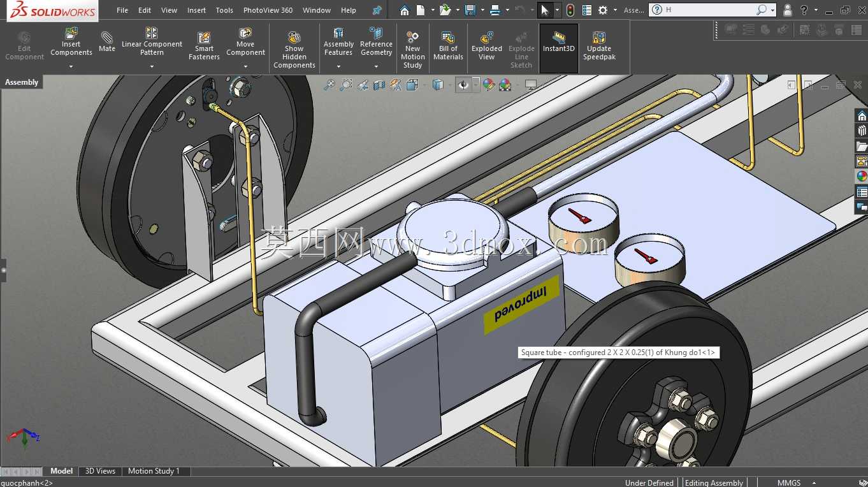Click the Open file icon

click(x=445, y=10)
